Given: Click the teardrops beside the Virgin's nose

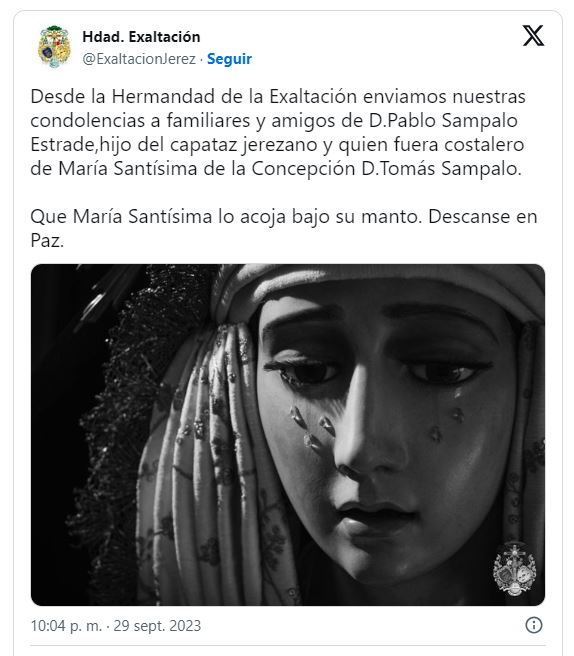Looking at the screenshot, I should 313,428.
